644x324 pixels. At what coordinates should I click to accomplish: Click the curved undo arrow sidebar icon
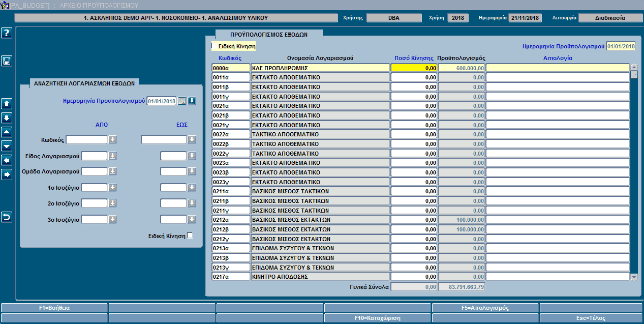7,217
